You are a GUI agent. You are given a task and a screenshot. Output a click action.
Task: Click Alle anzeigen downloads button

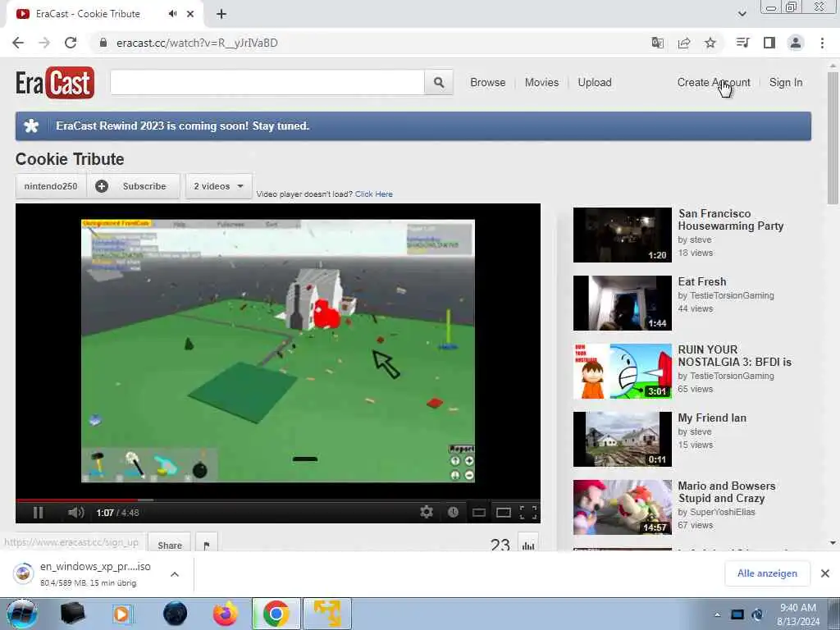767,573
